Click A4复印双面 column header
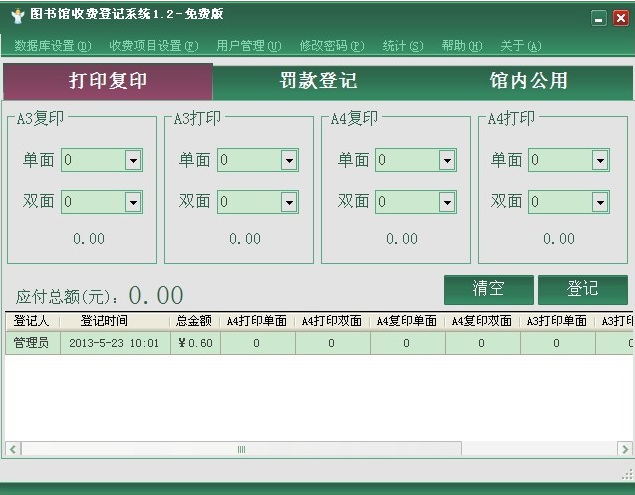The image size is (635, 495). click(x=482, y=321)
